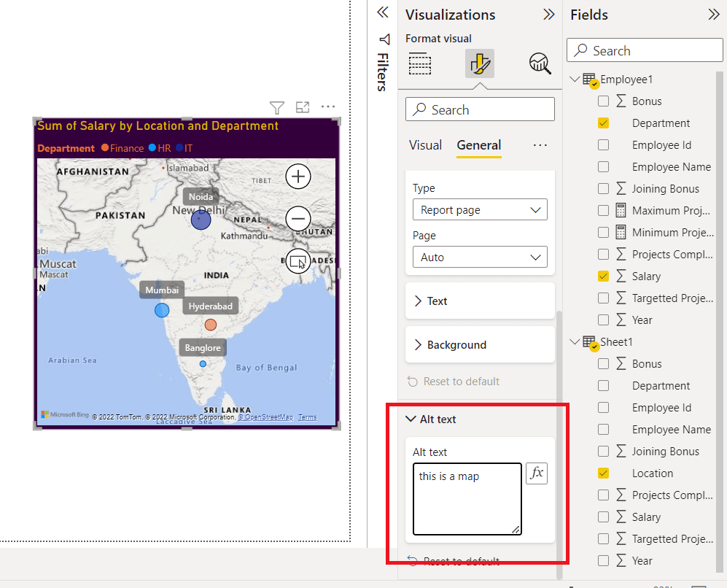Open the Page dropdown showing Auto
Viewport: 727px width, 588px height.
tap(479, 257)
